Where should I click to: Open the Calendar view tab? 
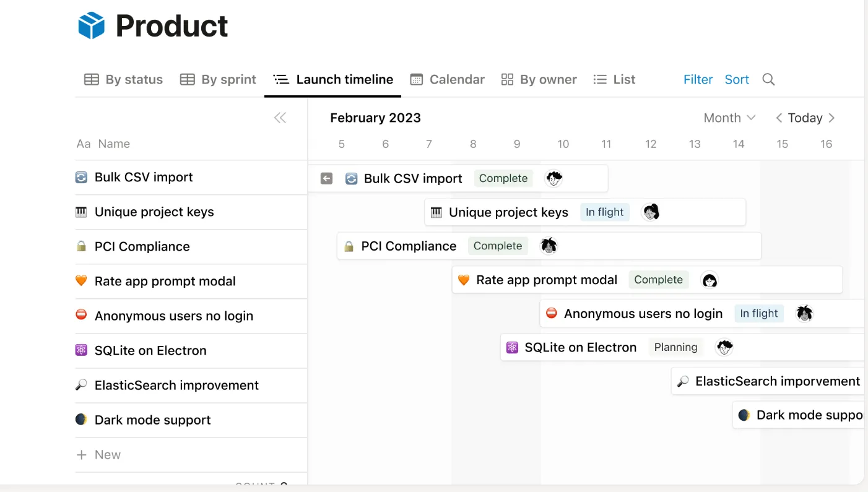(448, 79)
